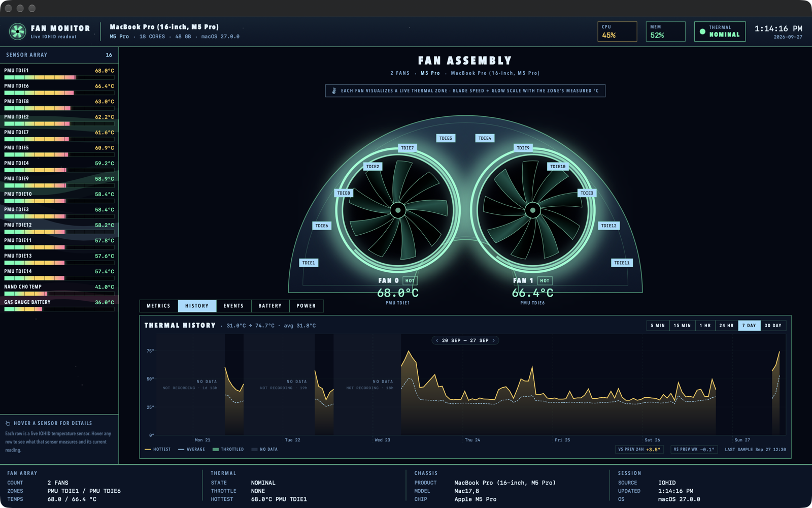Click the TDIE2 tag on Fan 0
812x508 pixels.
pyautogui.click(x=373, y=167)
